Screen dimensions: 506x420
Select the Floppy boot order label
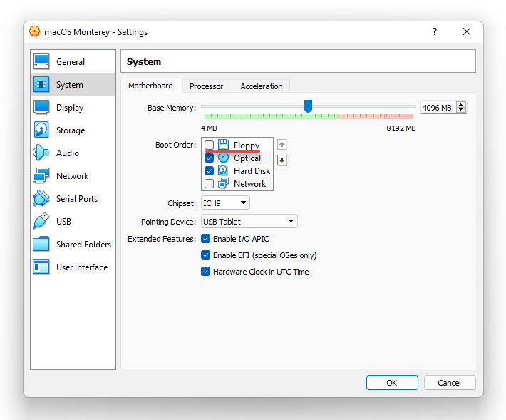[247, 145]
